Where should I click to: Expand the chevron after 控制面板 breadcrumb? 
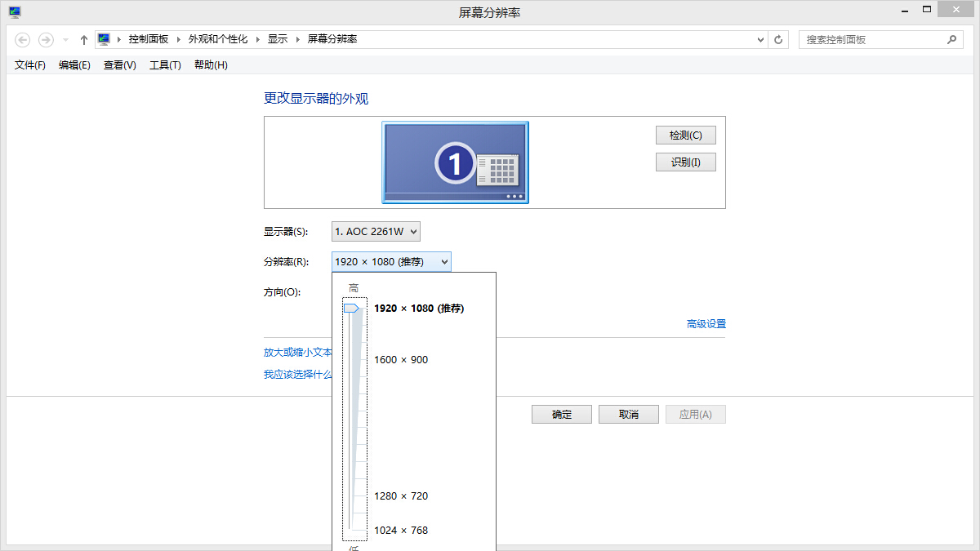pos(179,39)
